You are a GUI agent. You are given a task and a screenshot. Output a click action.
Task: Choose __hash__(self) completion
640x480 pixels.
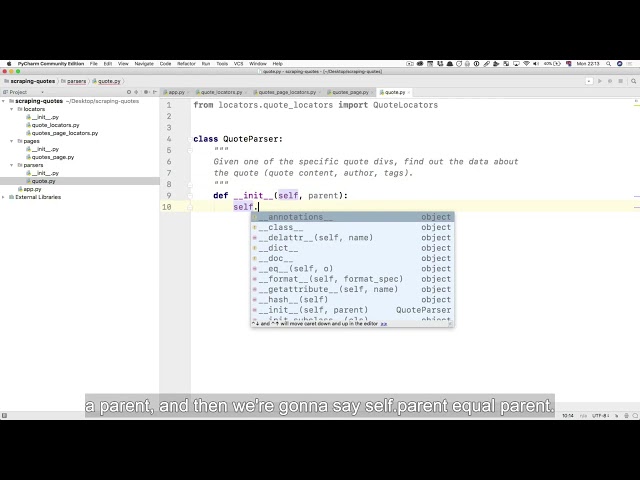(x=352, y=300)
